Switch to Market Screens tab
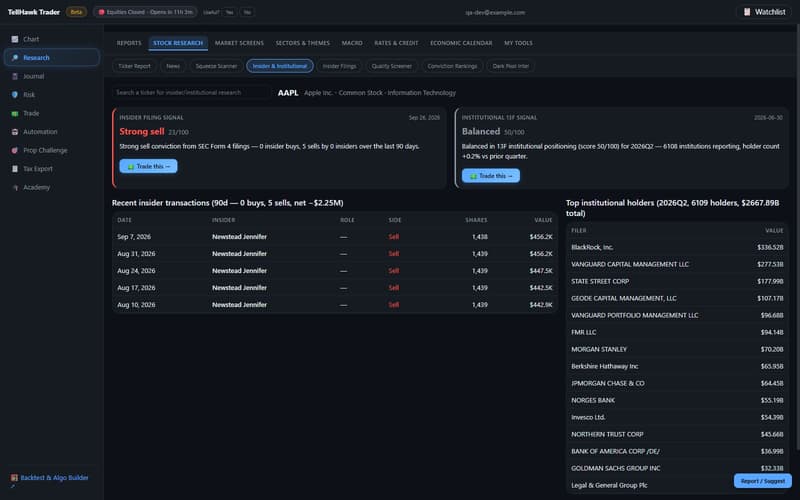This screenshot has height=500, width=800. [239, 43]
